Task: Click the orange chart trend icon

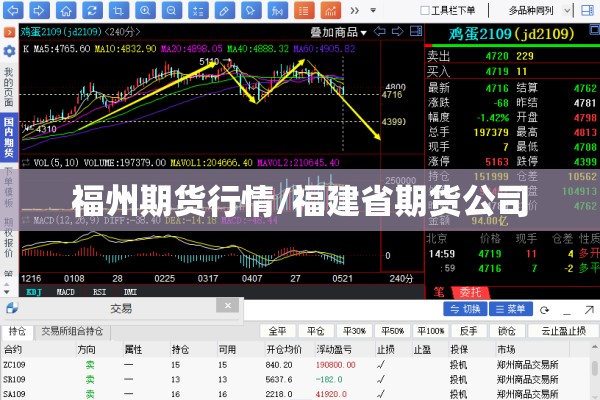Action: tap(331, 10)
